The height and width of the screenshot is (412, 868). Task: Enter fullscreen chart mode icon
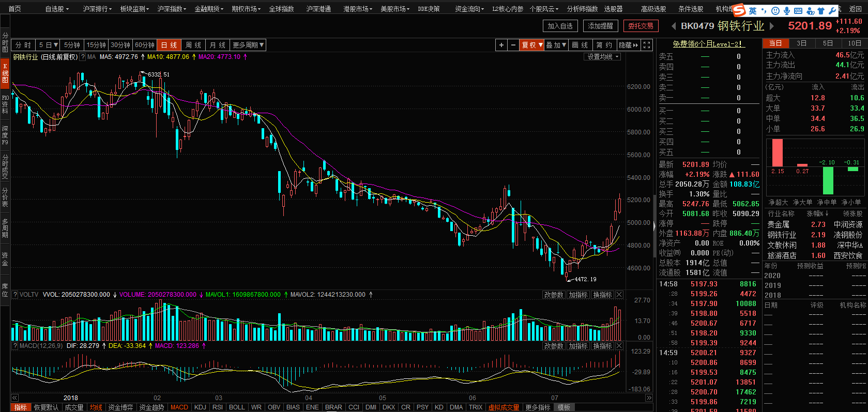[647, 45]
